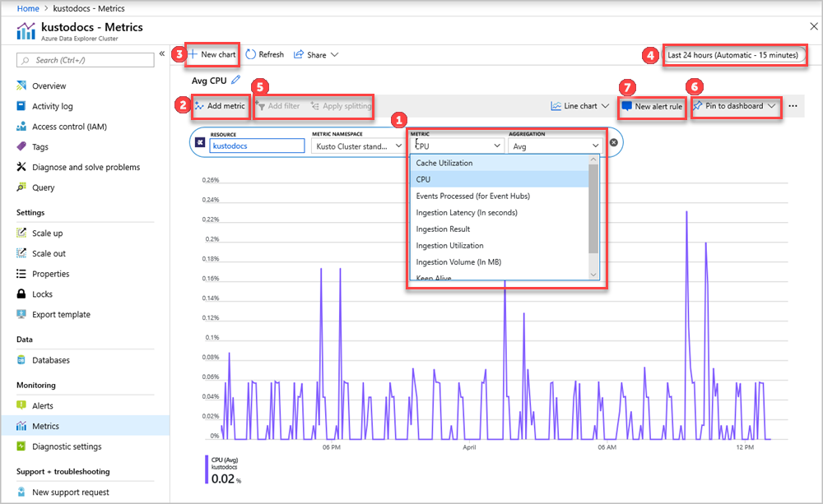The height and width of the screenshot is (504, 823).
Task: Expand the Metric Namespace dropdown
Action: tap(357, 146)
